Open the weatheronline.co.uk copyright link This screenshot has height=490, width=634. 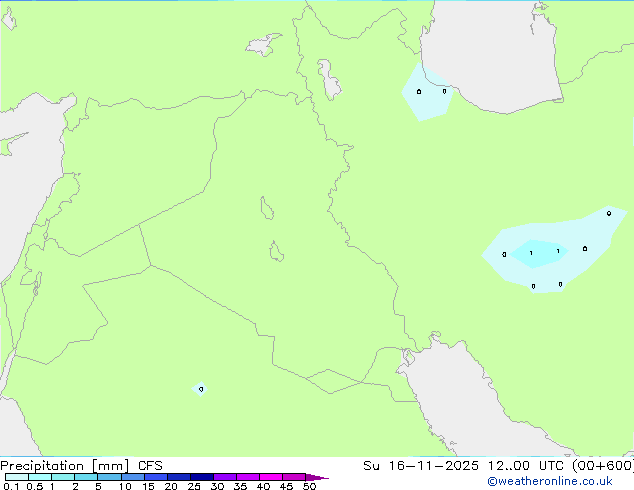550,481
